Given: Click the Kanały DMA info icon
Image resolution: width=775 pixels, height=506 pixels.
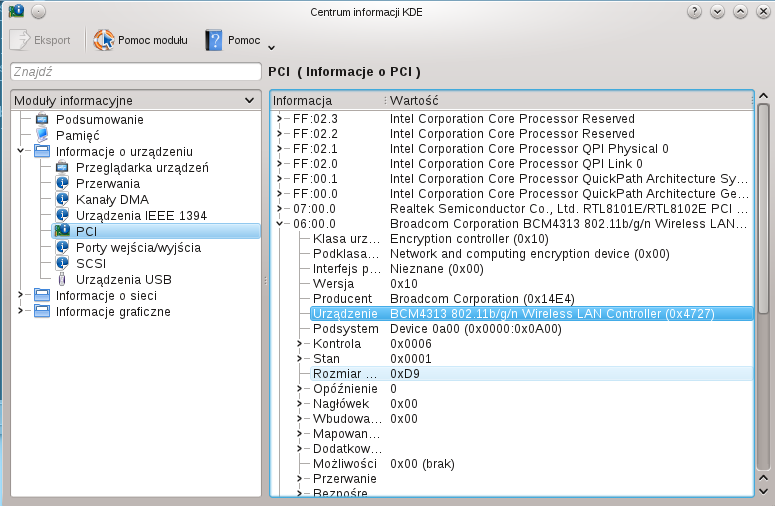Looking at the screenshot, I should pos(62,200).
